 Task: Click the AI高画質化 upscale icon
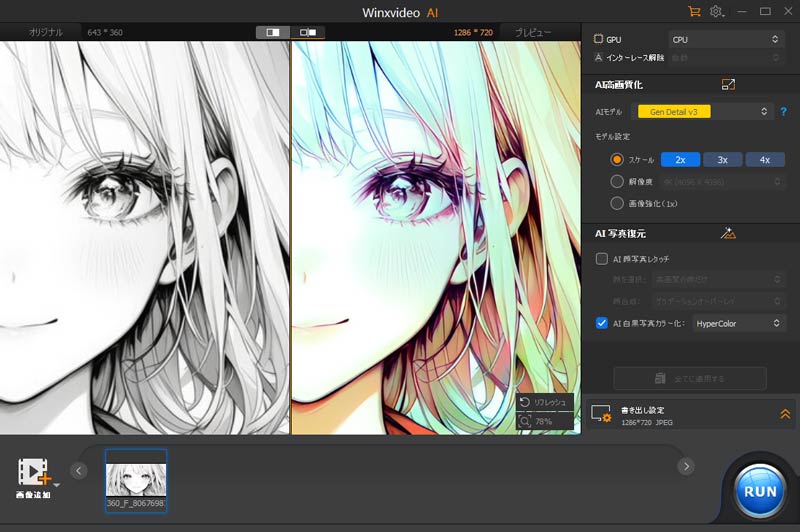point(728,85)
